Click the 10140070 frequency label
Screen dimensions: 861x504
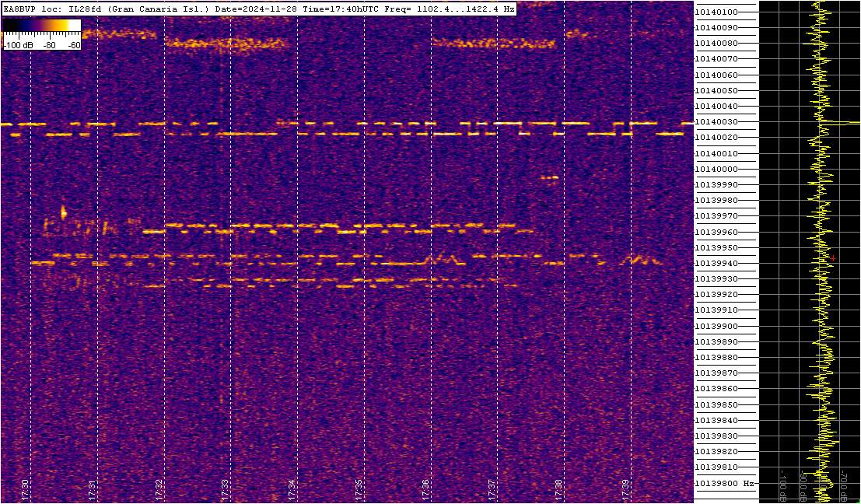[716, 59]
